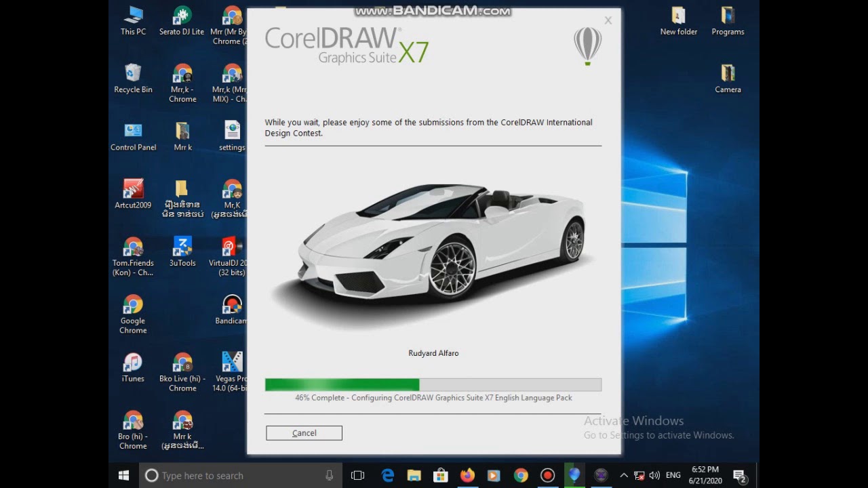Launch 3uTools from desktop
Screen dimensions: 868x488
[182, 252]
